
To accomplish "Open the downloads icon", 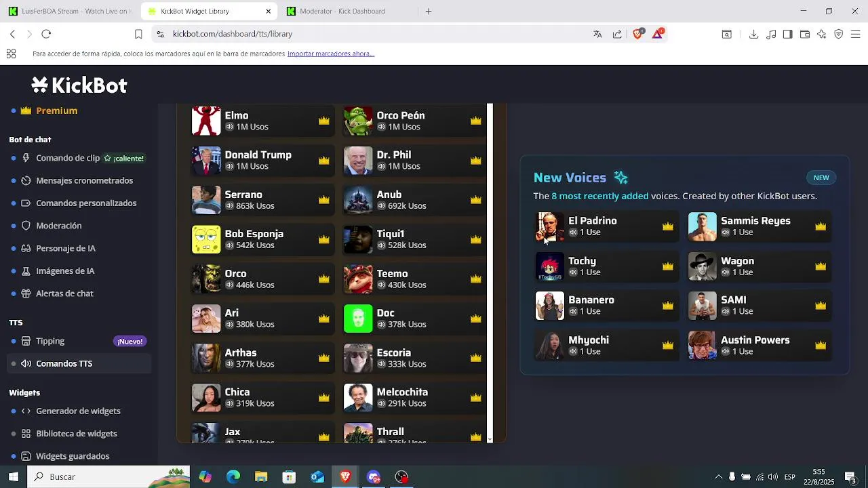I will click(x=753, y=34).
